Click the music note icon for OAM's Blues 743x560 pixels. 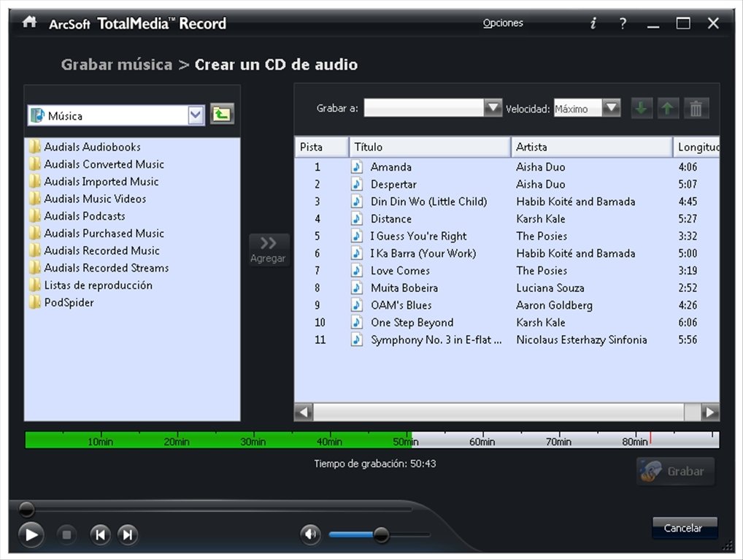357,305
